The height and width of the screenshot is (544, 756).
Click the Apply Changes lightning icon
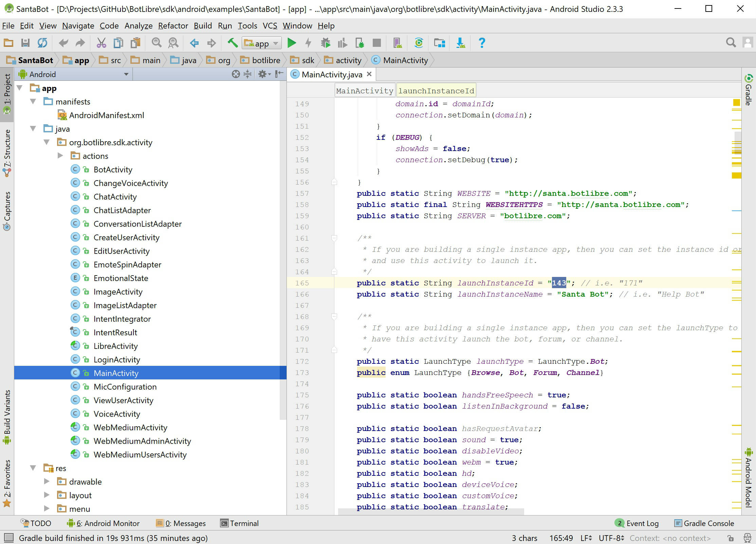pyautogui.click(x=308, y=43)
